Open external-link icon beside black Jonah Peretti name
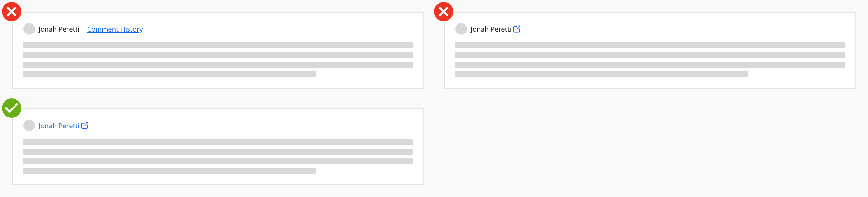Viewport: 868px width, 197px height. point(517,29)
